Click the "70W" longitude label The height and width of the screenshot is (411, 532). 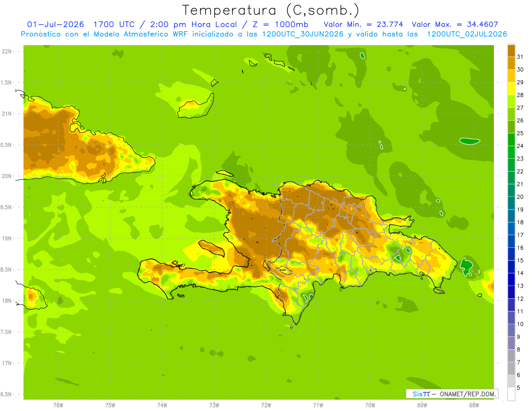click(x=370, y=405)
